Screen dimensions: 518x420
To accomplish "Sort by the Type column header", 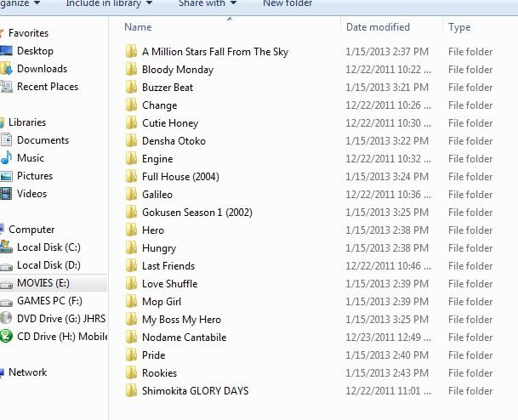I will click(x=459, y=27).
